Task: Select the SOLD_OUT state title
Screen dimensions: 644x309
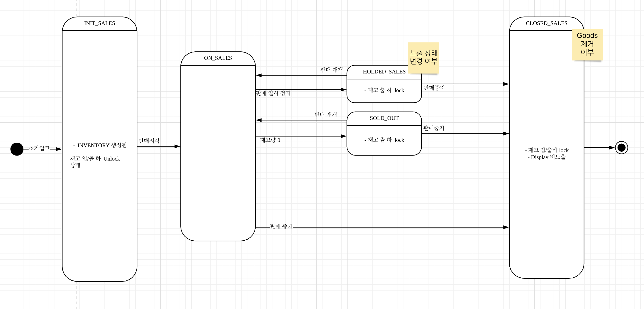Action: (x=384, y=118)
